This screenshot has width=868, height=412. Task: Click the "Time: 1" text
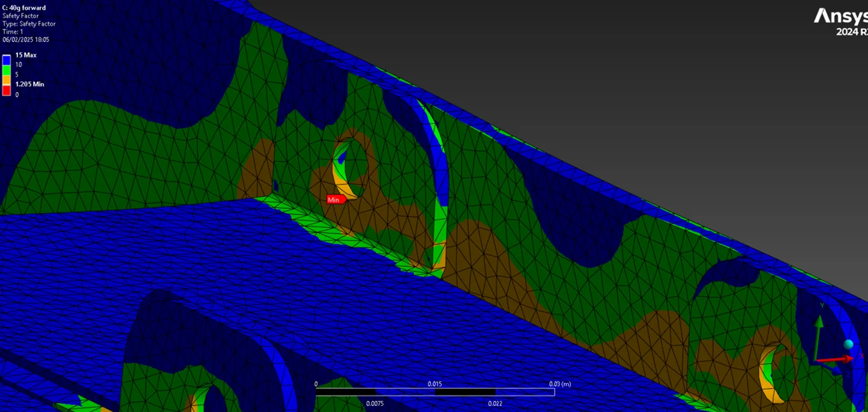coord(12,32)
